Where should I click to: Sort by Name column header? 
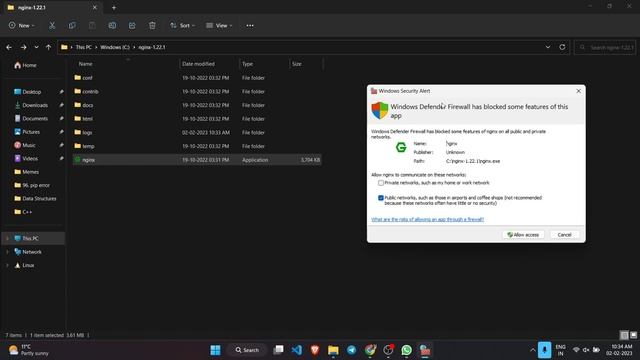(85, 64)
